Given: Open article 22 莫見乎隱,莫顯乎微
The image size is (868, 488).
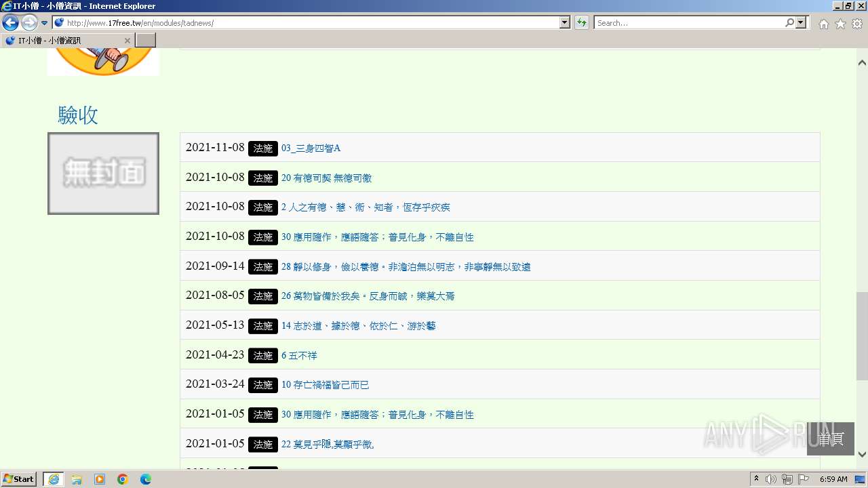Looking at the screenshot, I should 328,445.
